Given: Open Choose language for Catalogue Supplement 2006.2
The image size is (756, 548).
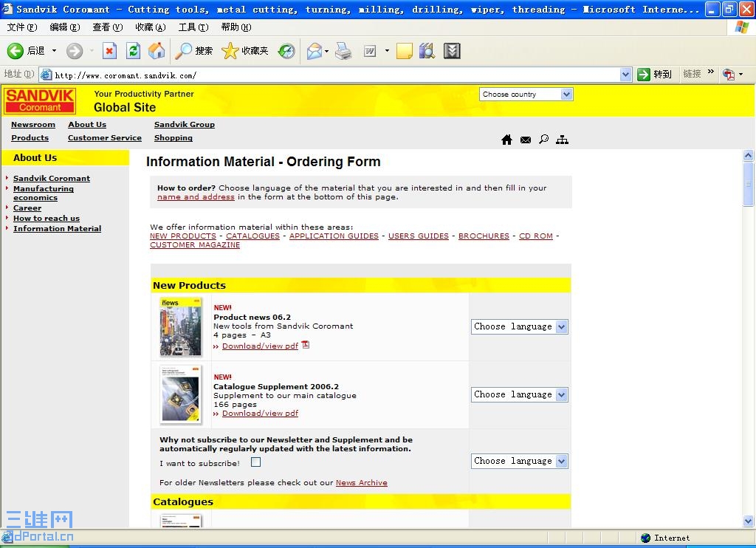Looking at the screenshot, I should (520, 394).
